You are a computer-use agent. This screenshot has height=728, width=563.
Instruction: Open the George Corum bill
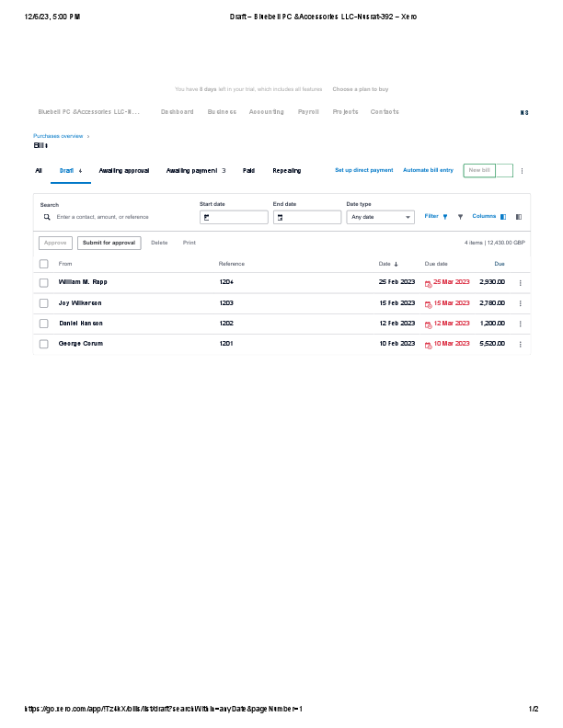point(81,344)
